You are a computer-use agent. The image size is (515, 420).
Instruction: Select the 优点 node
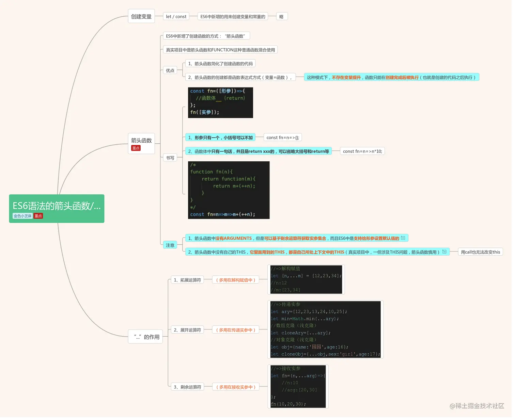pyautogui.click(x=170, y=70)
